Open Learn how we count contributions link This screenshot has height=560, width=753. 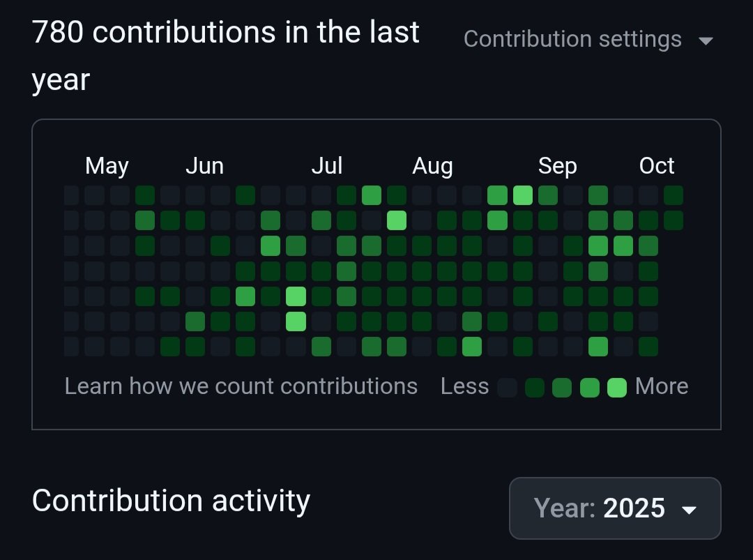[241, 386]
